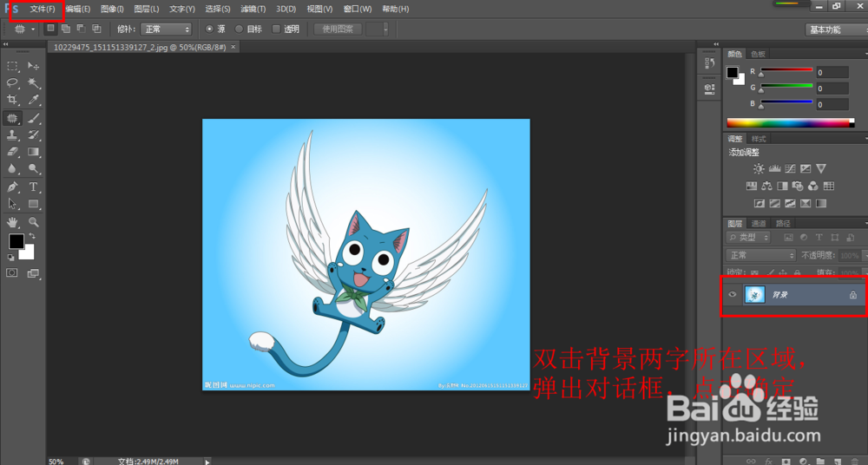Open the layer blend mode 正常 dropdown
The width and height of the screenshot is (868, 465).
click(760, 255)
